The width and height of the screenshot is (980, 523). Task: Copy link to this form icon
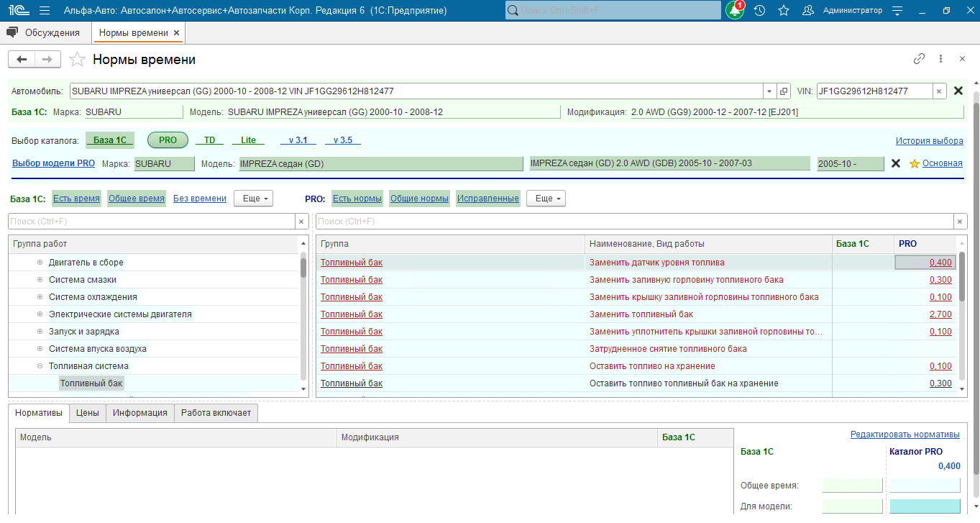(x=919, y=59)
